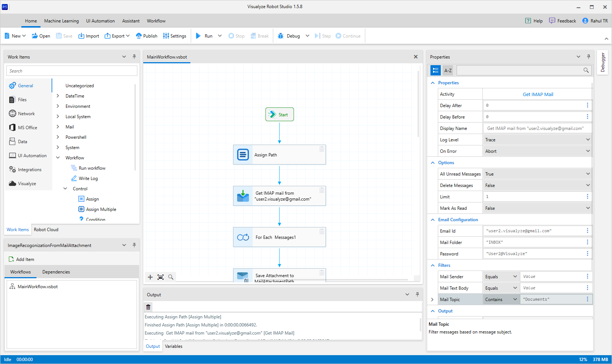
Task: Click inside the Work Items search field
Action: pyautogui.click(x=71, y=70)
